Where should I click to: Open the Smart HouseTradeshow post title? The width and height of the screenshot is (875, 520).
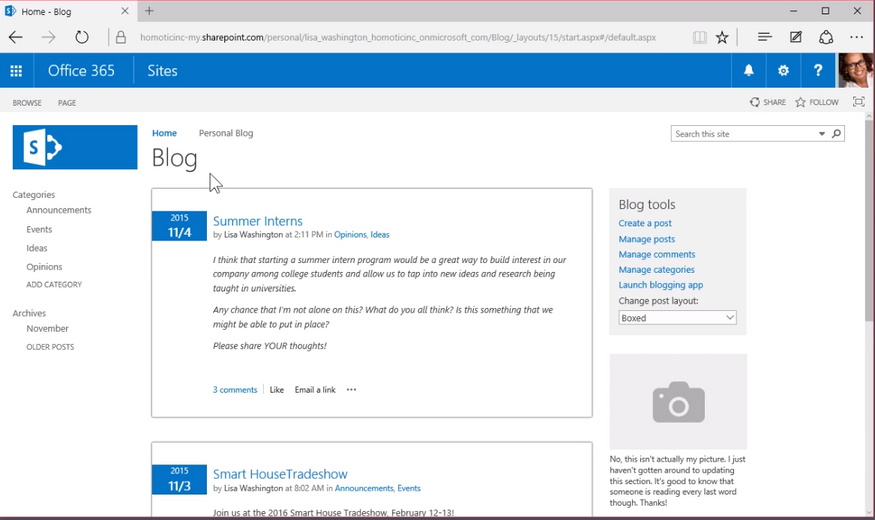280,474
